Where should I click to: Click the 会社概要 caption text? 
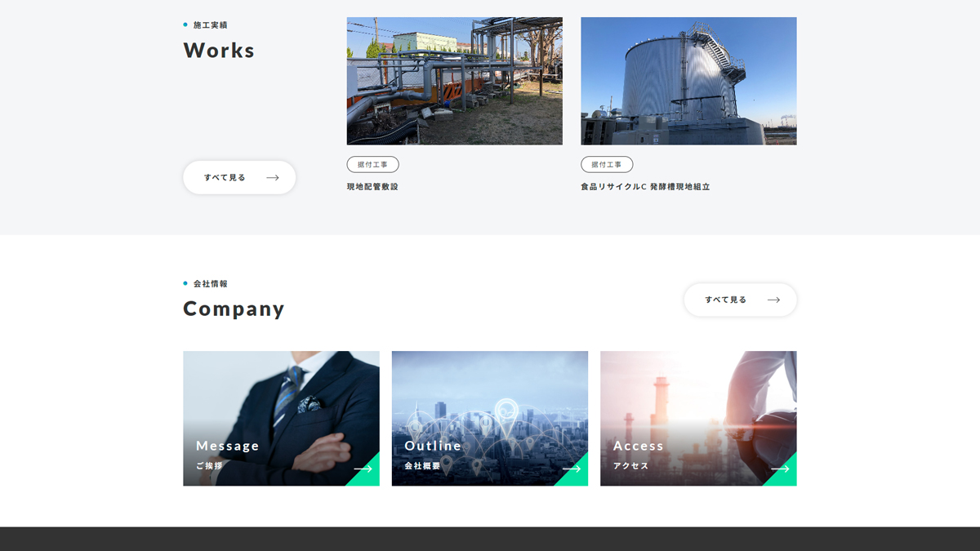click(x=422, y=466)
